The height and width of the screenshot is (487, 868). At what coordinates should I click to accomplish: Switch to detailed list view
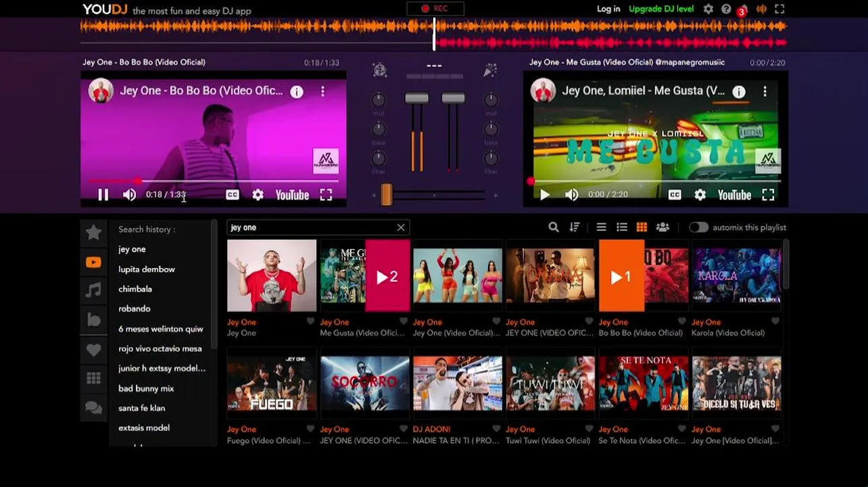(622, 227)
